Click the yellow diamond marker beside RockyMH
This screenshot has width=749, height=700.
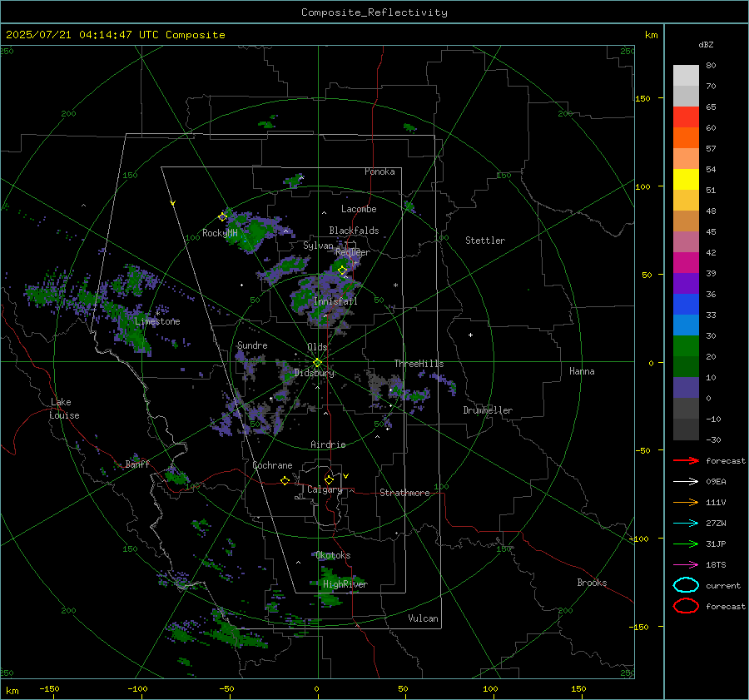click(x=222, y=217)
